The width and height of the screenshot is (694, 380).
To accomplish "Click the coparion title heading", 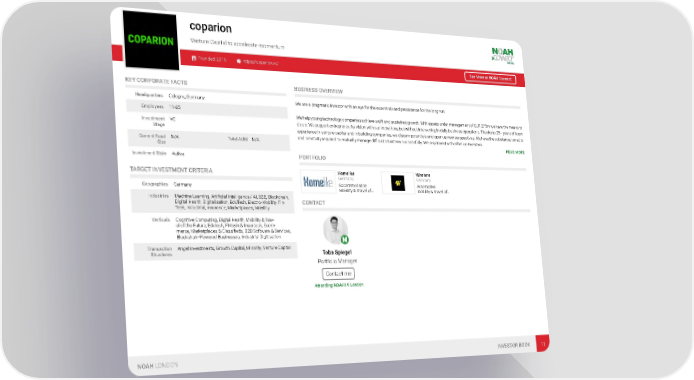I will [x=210, y=28].
